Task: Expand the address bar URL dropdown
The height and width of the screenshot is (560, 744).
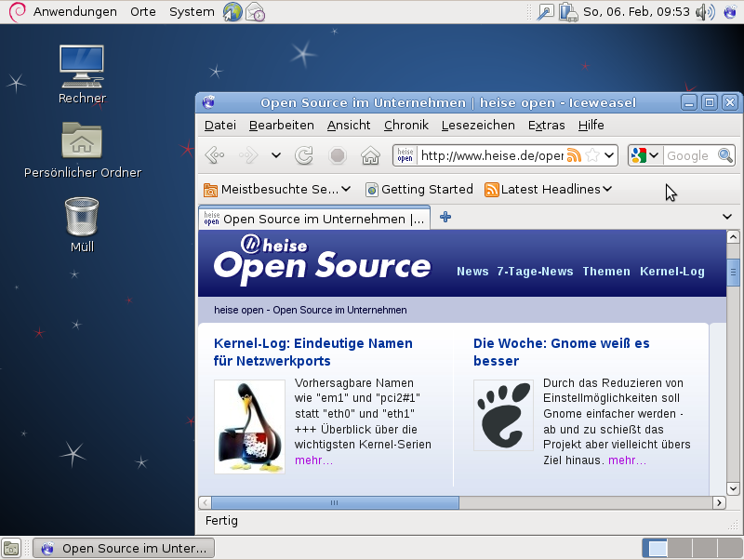Action: pyautogui.click(x=609, y=155)
